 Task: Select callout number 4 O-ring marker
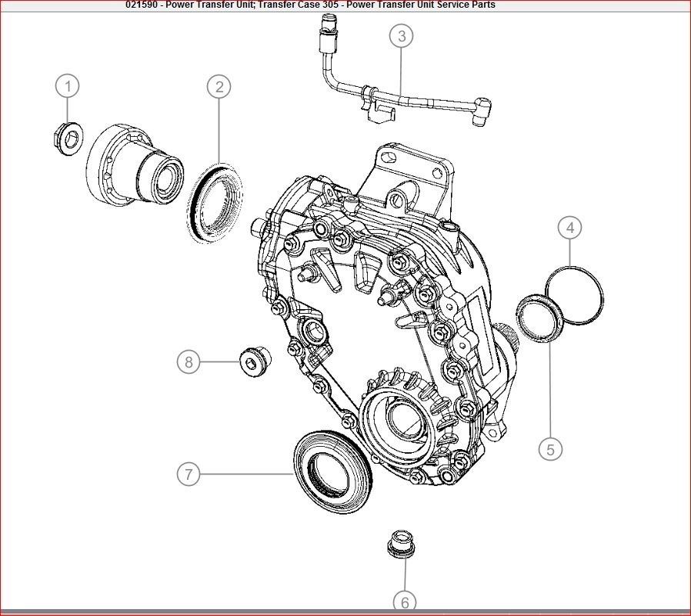(x=570, y=228)
